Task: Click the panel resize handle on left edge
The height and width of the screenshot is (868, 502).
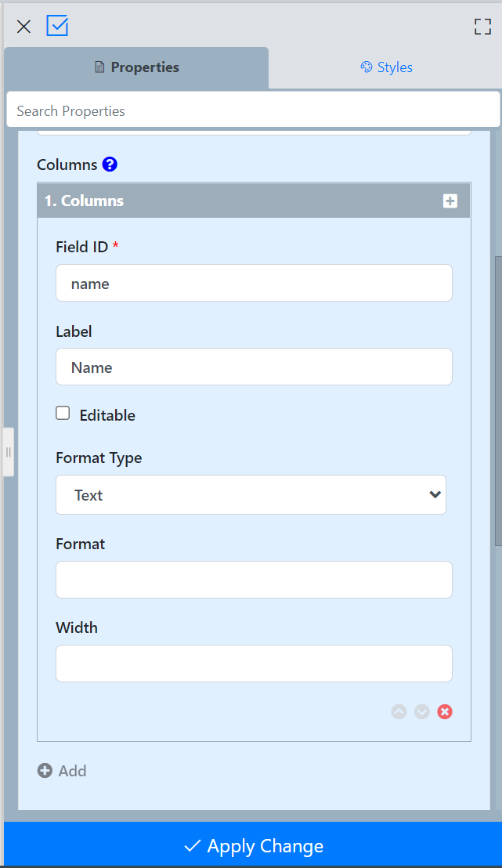Action: tap(8, 452)
